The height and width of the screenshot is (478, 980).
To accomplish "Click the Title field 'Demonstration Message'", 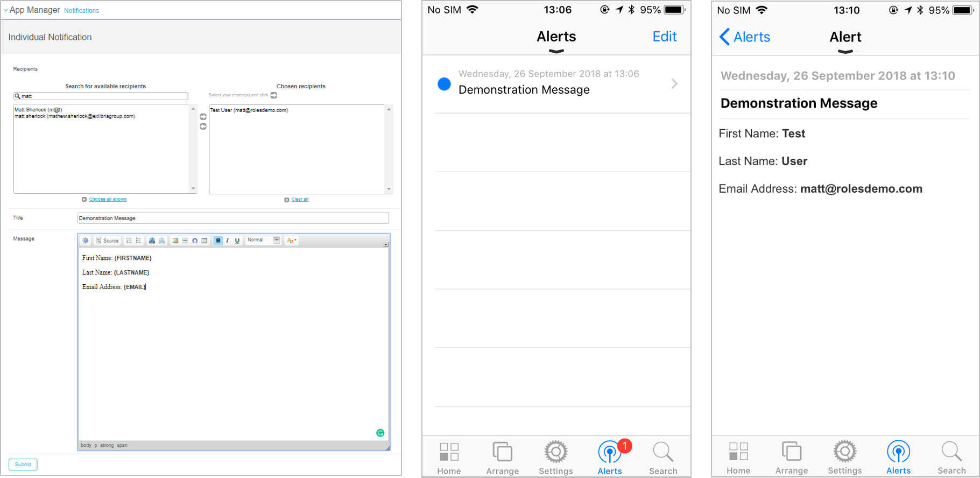I will pyautogui.click(x=233, y=218).
